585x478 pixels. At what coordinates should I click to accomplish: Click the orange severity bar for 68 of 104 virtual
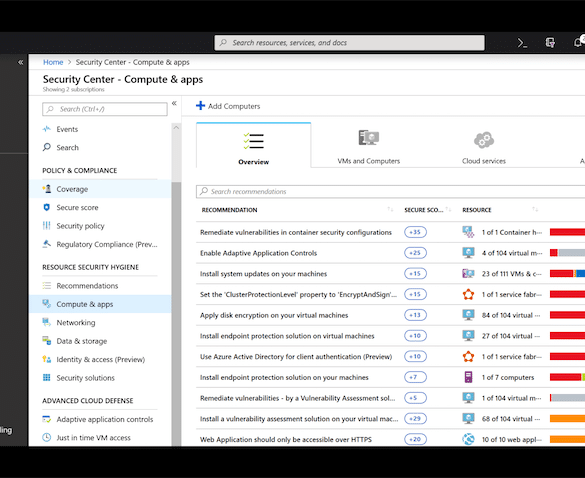pos(567,419)
